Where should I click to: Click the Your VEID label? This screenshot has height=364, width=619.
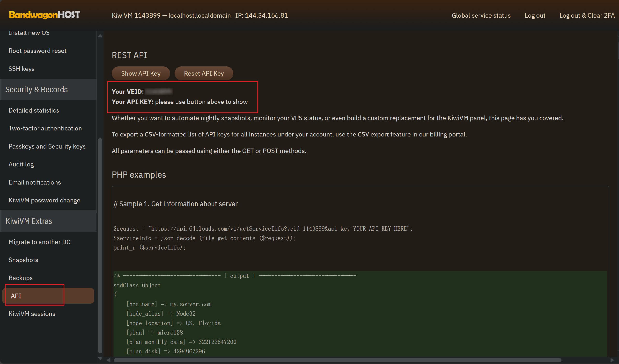click(128, 92)
